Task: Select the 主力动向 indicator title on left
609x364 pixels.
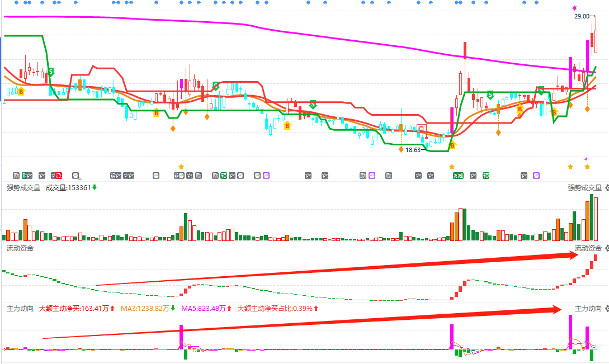Action: click(20, 309)
